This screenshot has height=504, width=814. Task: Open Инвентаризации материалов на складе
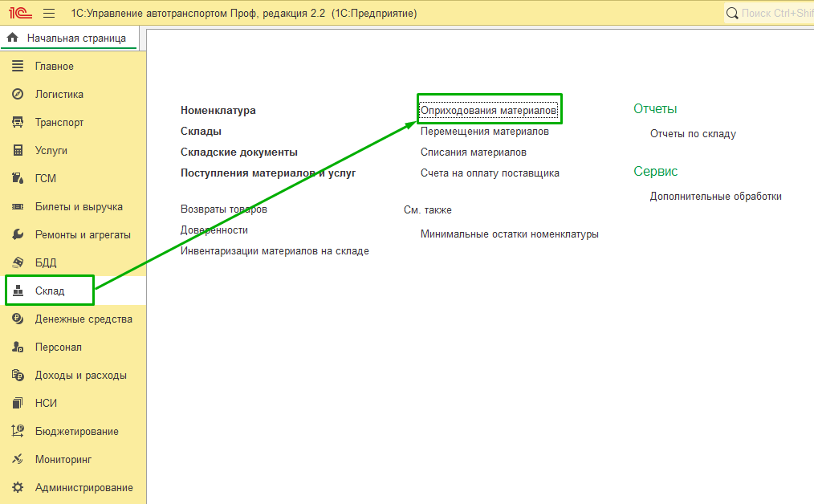click(275, 251)
